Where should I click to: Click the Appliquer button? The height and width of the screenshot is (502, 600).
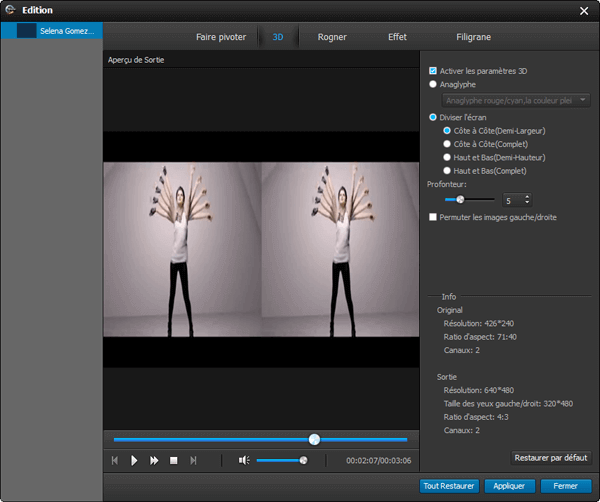(509, 486)
